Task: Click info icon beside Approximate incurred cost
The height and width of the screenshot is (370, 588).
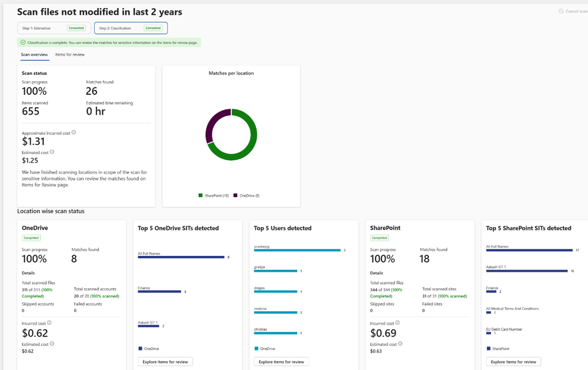Action: click(x=74, y=132)
